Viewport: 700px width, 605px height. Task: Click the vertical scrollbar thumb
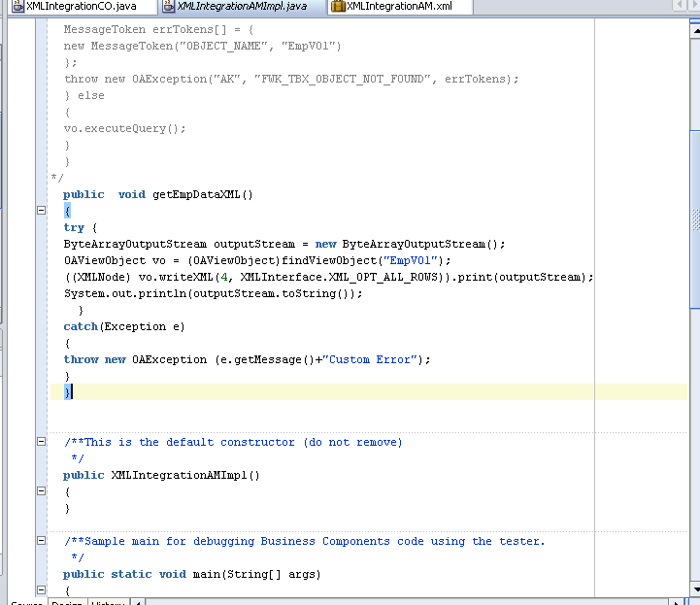[695, 218]
